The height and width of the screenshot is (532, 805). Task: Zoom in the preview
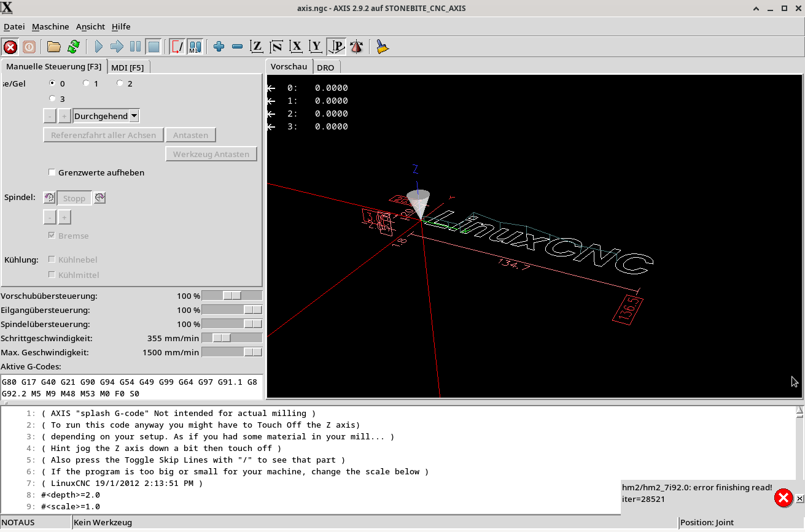point(219,47)
